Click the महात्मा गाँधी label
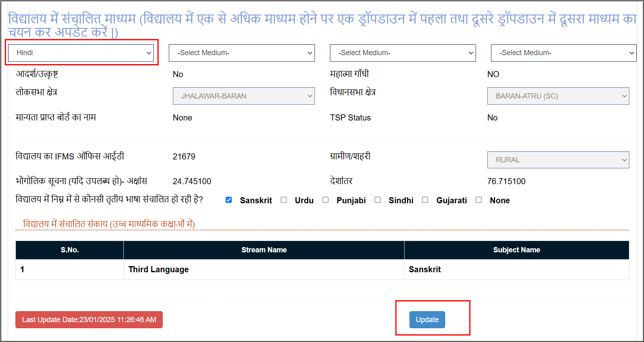The height and width of the screenshot is (342, 644). 349,74
